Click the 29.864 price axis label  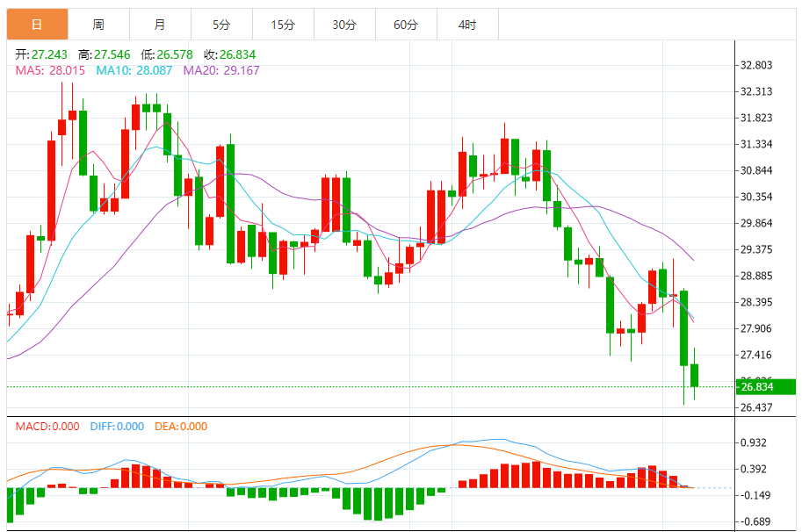756,223
